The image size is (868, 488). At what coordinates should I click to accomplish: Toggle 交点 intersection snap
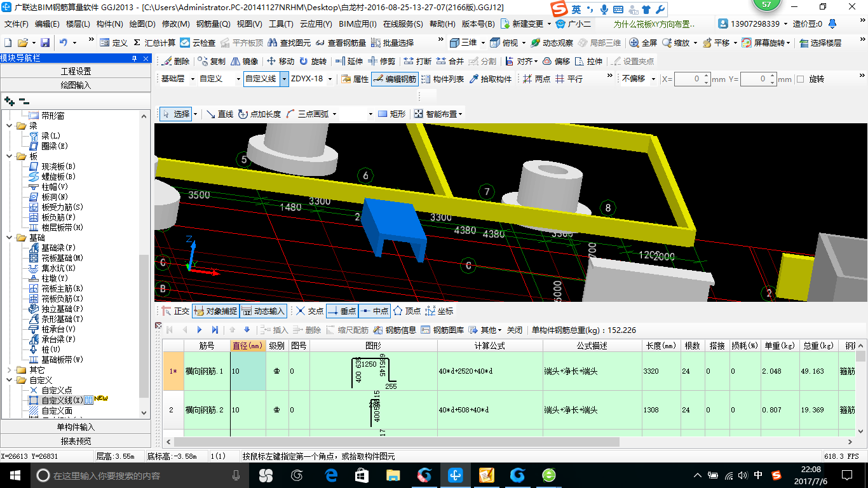tap(309, 311)
